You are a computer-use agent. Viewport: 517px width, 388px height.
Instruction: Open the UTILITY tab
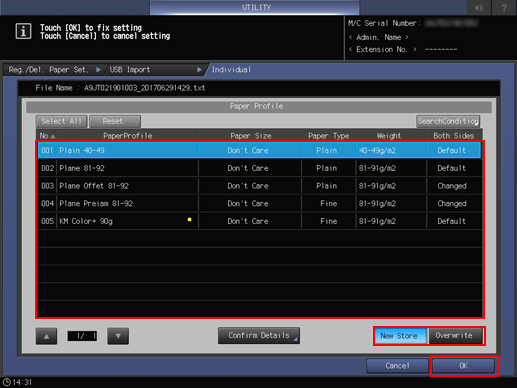[x=255, y=7]
